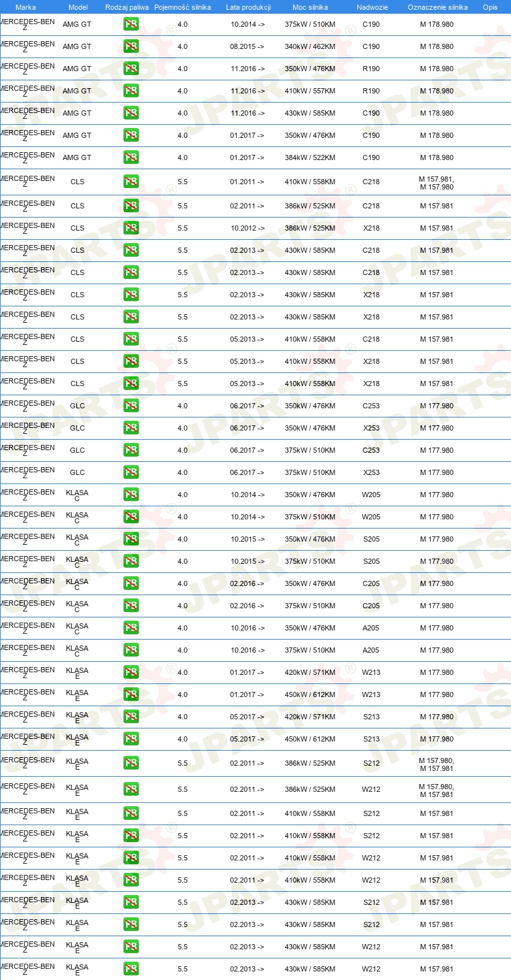The image size is (511, 980).
Task: Click fuel icon in GLC 350kW X253 row
Action: tap(131, 428)
